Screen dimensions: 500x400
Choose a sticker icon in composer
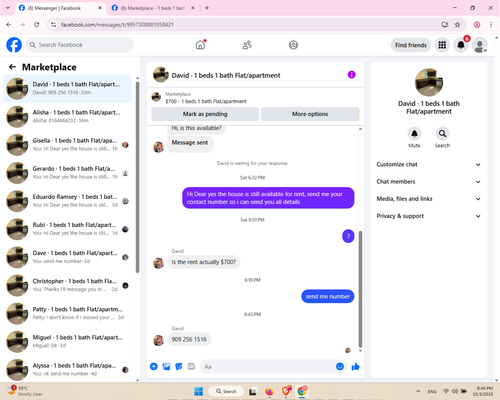179,367
